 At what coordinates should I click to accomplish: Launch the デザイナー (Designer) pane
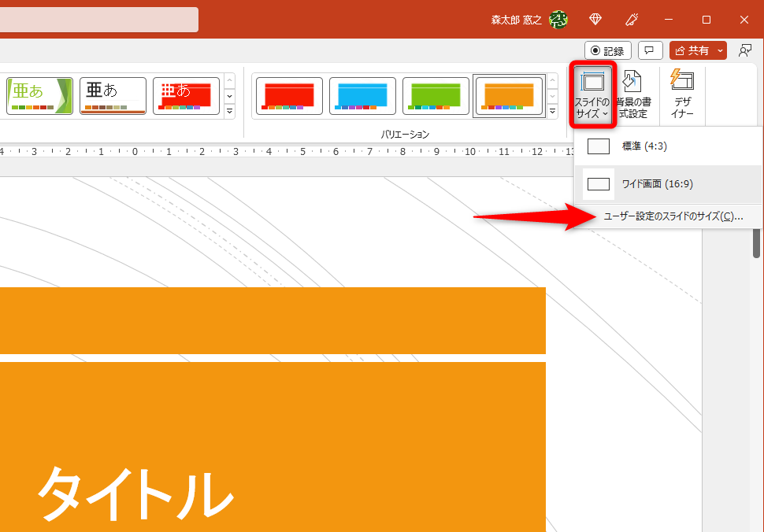[x=681, y=93]
